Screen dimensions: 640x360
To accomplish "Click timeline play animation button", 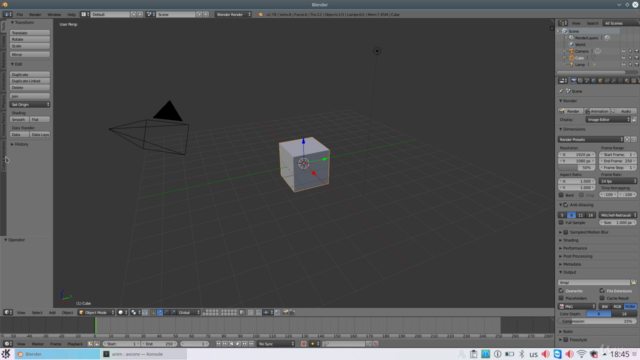I will (238, 344).
